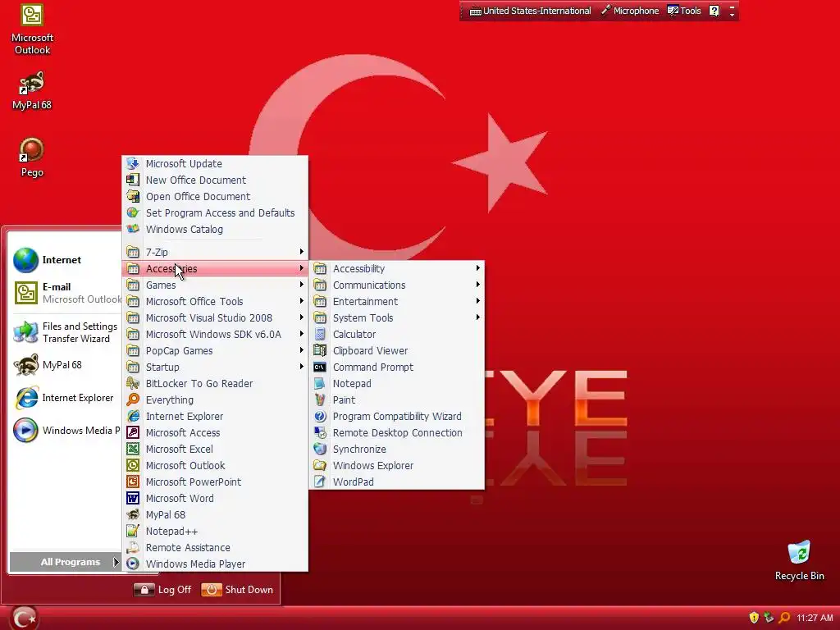Click the Microsoft Access icon
840x630 pixels.
click(133, 433)
